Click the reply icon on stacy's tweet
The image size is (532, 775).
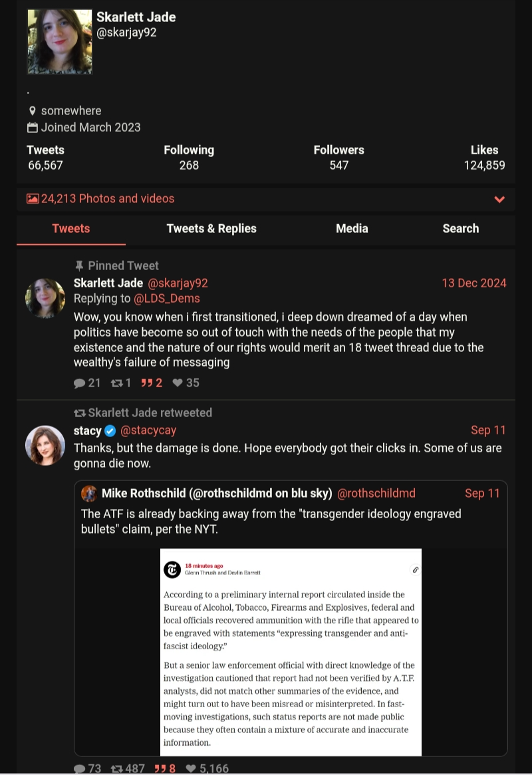click(80, 768)
